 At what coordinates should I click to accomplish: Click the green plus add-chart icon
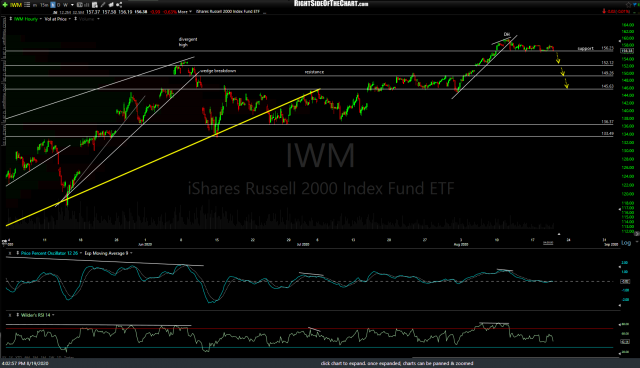coord(5,5)
